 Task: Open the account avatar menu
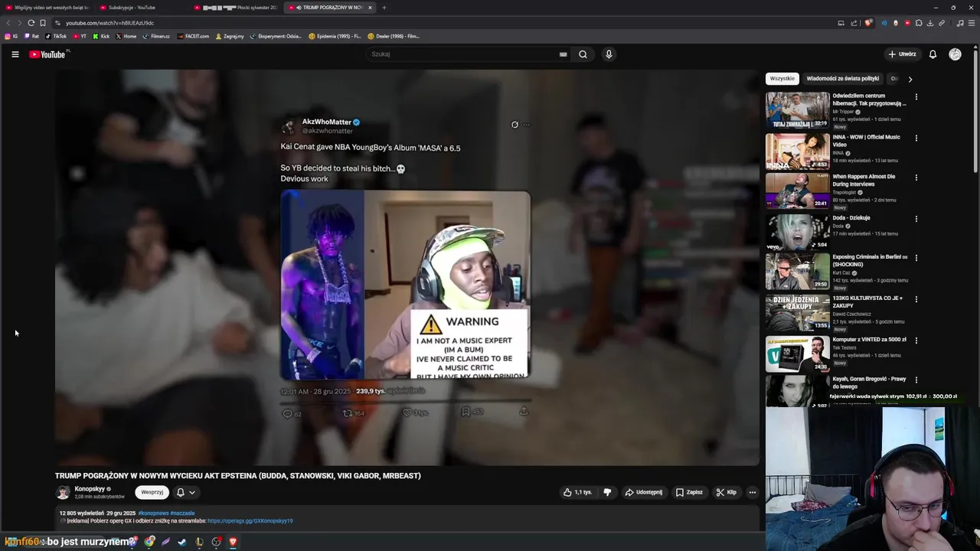[955, 54]
